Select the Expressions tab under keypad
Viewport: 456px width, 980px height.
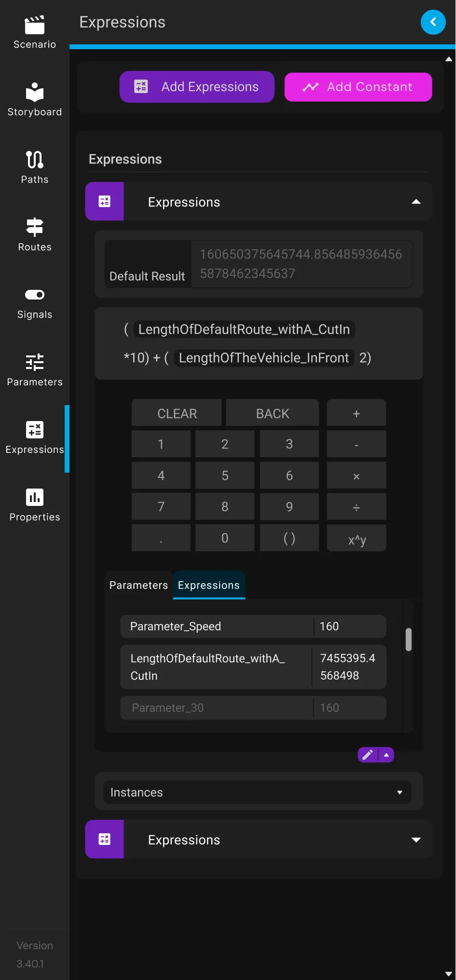point(209,585)
